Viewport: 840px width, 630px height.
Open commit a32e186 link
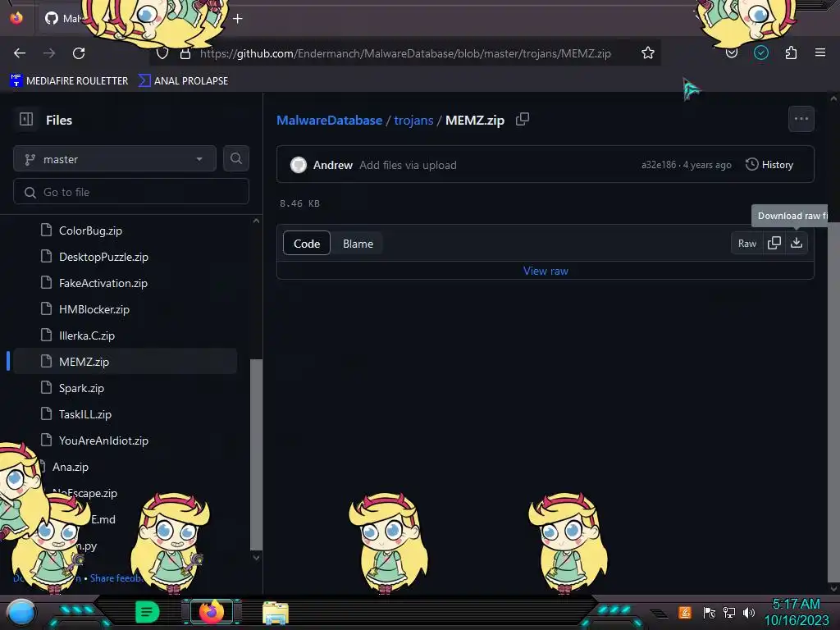coord(659,165)
